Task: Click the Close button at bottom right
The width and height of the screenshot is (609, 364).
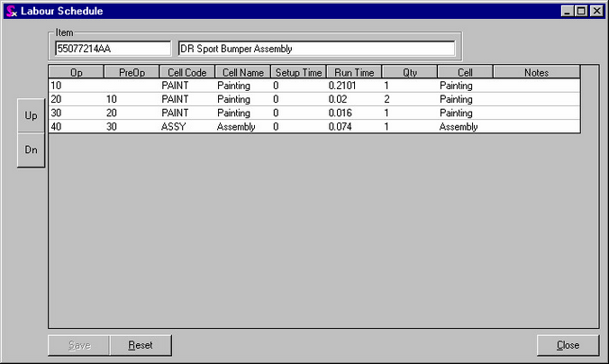Action: point(568,345)
